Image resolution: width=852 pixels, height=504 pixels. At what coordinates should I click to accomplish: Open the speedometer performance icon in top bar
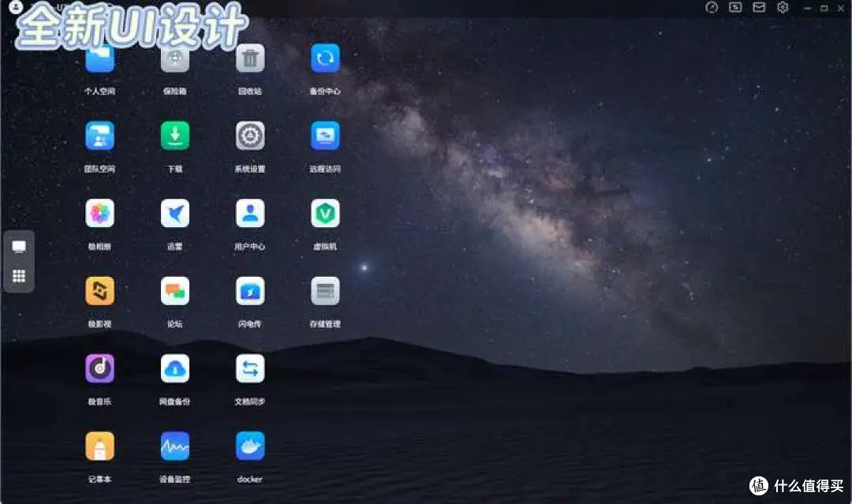pyautogui.click(x=712, y=8)
